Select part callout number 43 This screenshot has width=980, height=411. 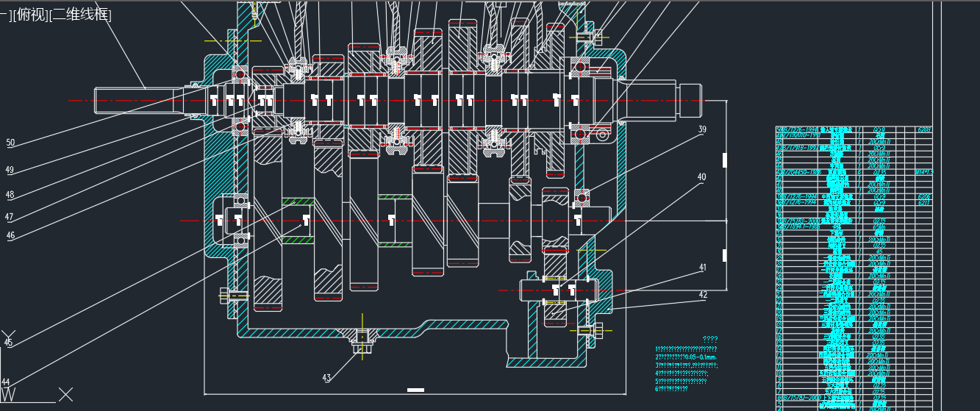[x=326, y=378]
